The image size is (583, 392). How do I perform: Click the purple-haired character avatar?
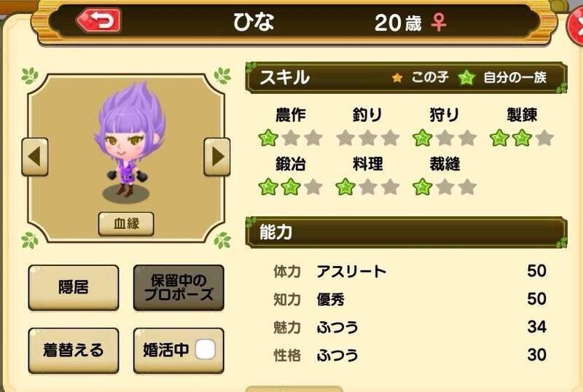pos(128,141)
